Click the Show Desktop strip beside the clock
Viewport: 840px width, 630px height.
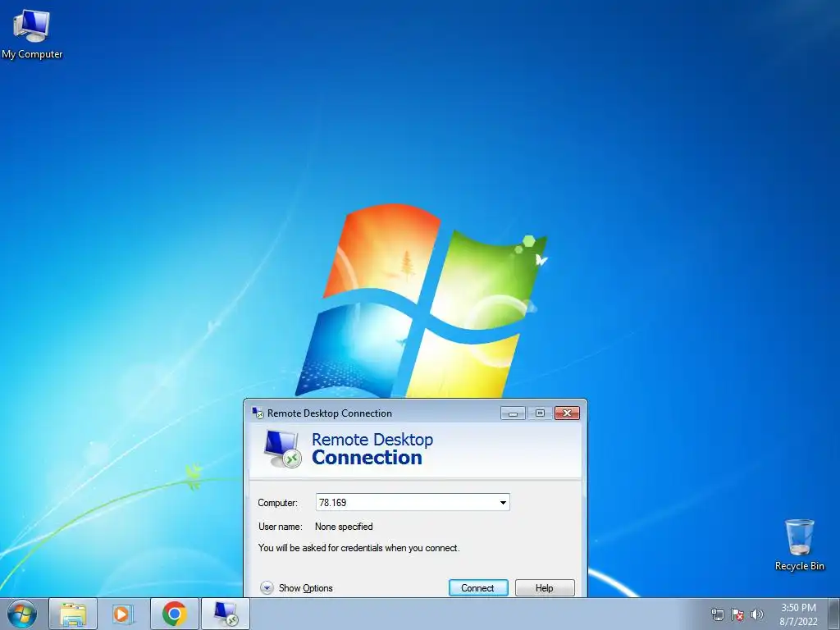(833, 614)
